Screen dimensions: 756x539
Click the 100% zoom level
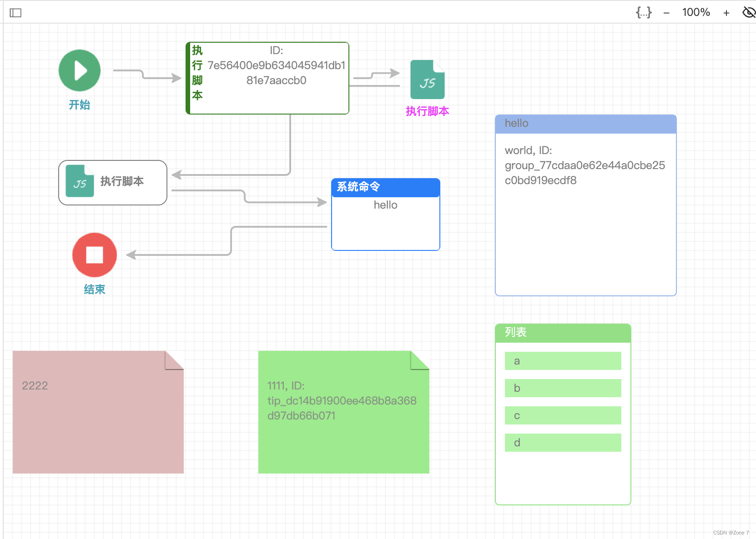[696, 12]
